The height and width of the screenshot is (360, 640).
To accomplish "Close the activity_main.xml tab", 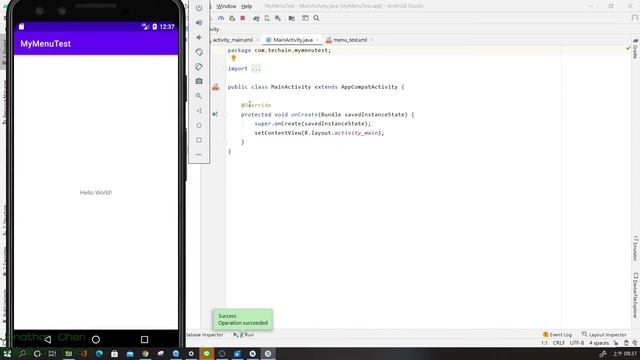I will (258, 40).
